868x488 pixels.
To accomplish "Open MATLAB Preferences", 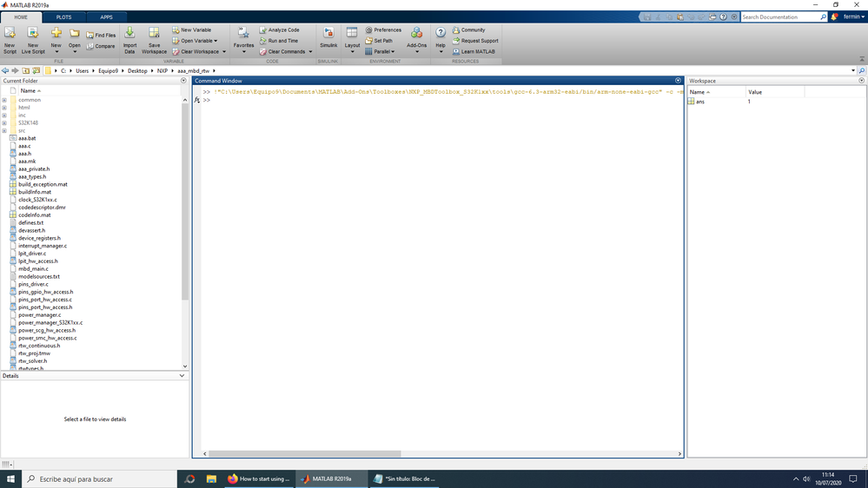I will point(383,30).
